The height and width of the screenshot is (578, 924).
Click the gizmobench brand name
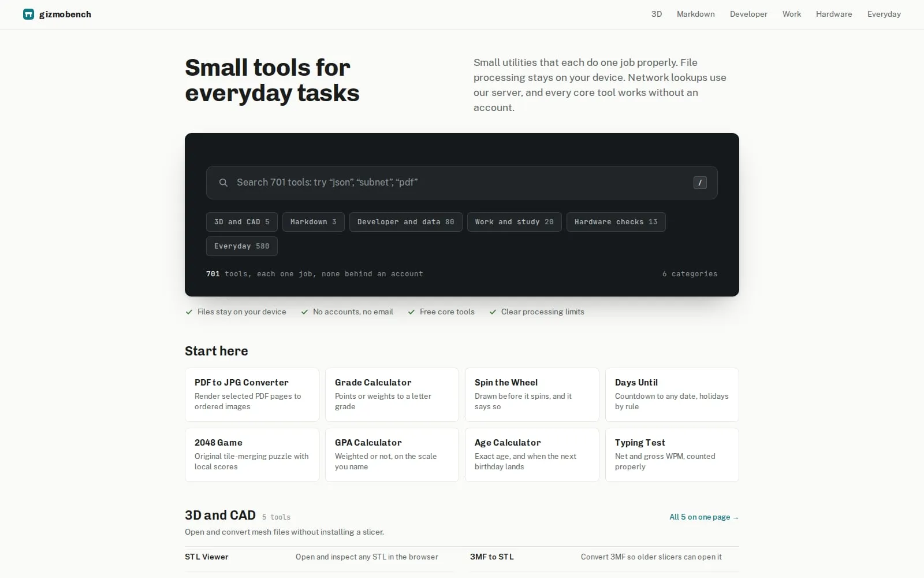click(65, 14)
